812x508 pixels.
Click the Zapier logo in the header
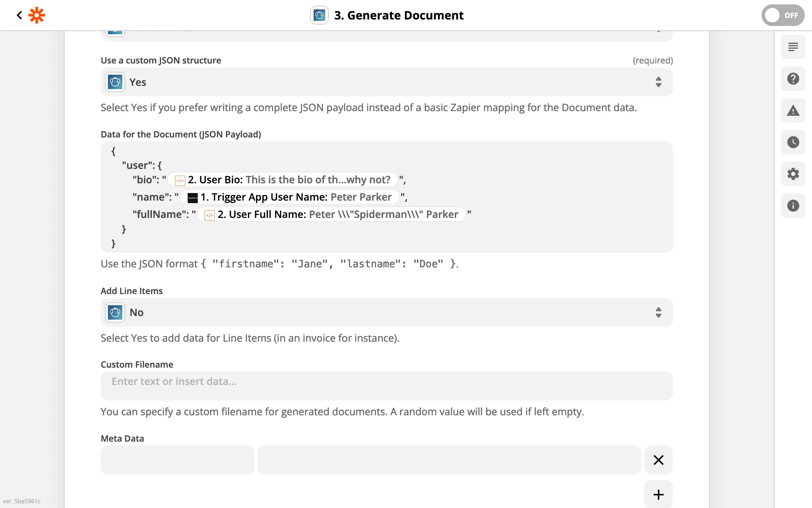click(36, 15)
